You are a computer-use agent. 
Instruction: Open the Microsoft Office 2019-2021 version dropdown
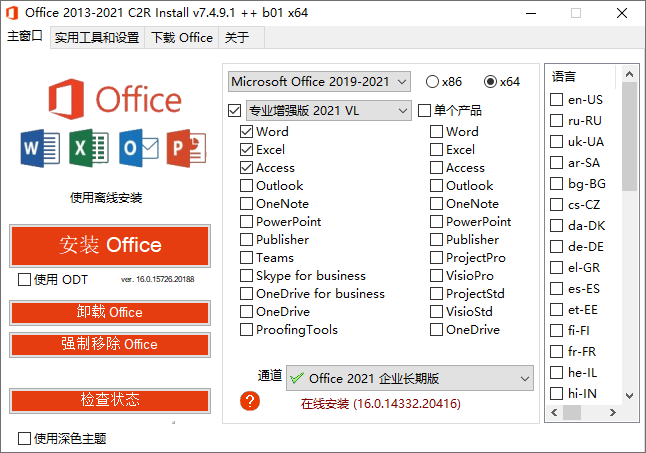[319, 81]
